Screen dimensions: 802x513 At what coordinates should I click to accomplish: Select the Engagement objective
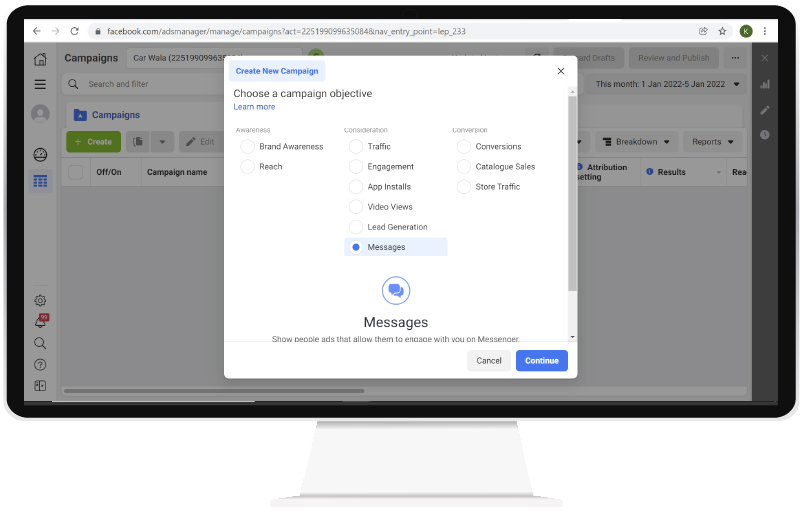coord(382,167)
